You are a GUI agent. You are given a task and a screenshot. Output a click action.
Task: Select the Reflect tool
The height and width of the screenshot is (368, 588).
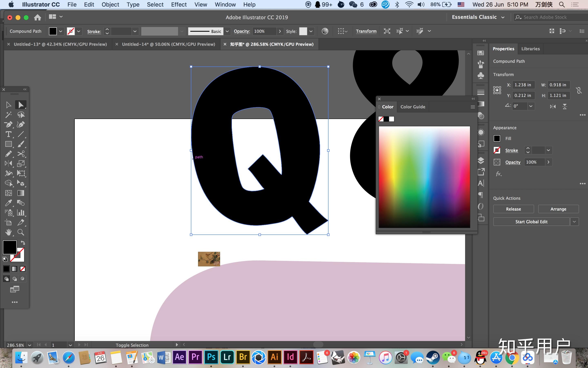[x=8, y=164]
